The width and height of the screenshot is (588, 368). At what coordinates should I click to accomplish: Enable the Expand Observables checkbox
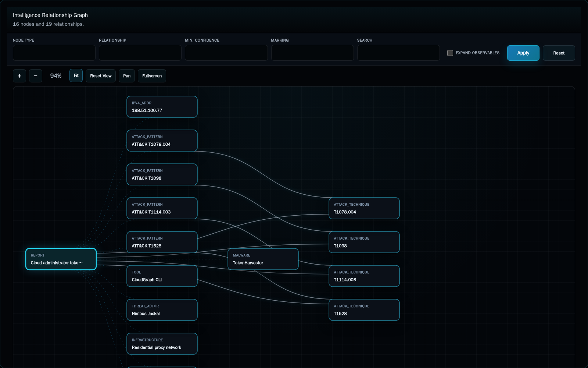pos(450,53)
